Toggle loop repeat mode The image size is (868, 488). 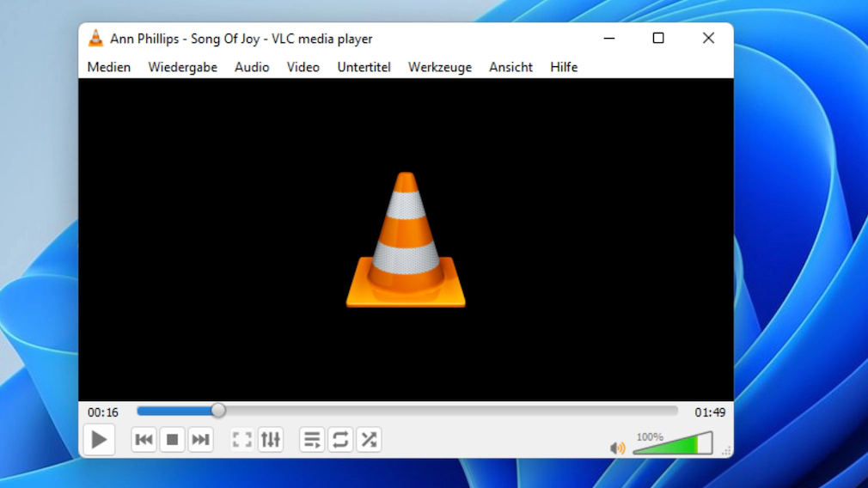(340, 440)
